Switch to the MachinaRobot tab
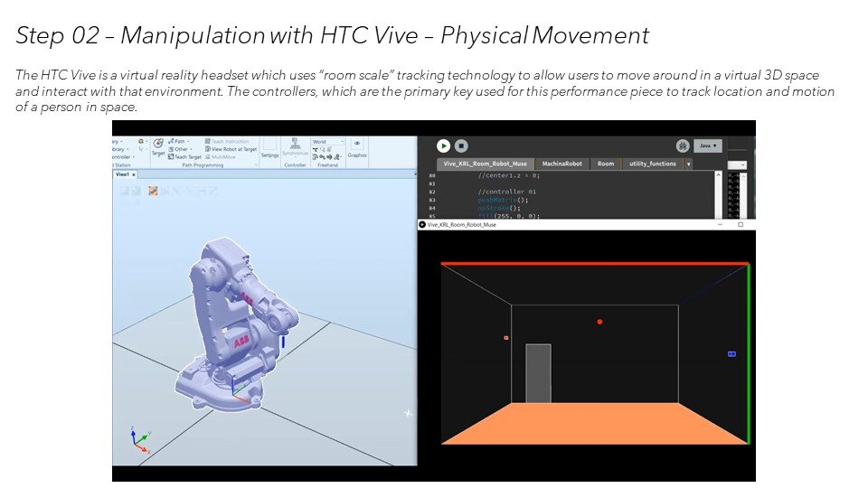Image resolution: width=868 pixels, height=488 pixels. pyautogui.click(x=561, y=164)
